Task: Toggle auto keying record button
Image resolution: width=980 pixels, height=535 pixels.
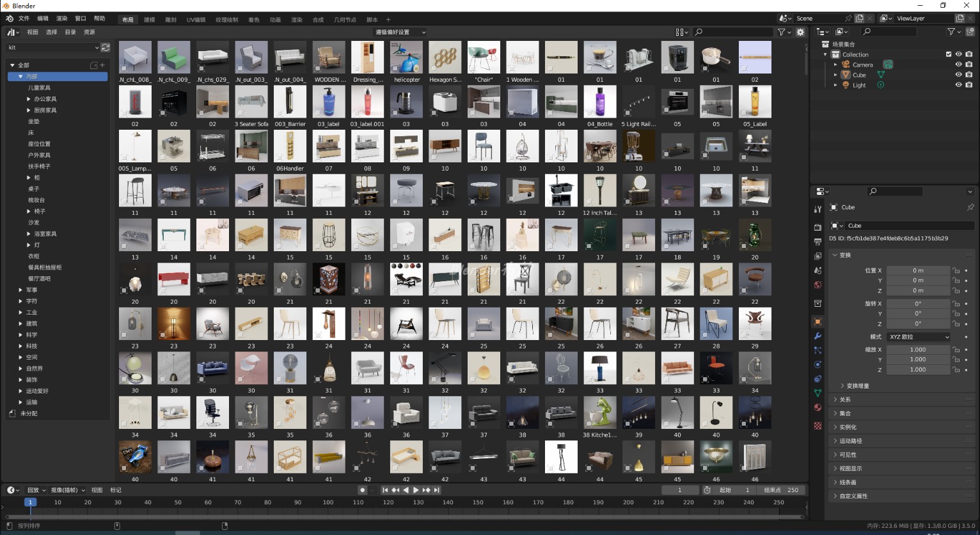Action: [x=362, y=490]
